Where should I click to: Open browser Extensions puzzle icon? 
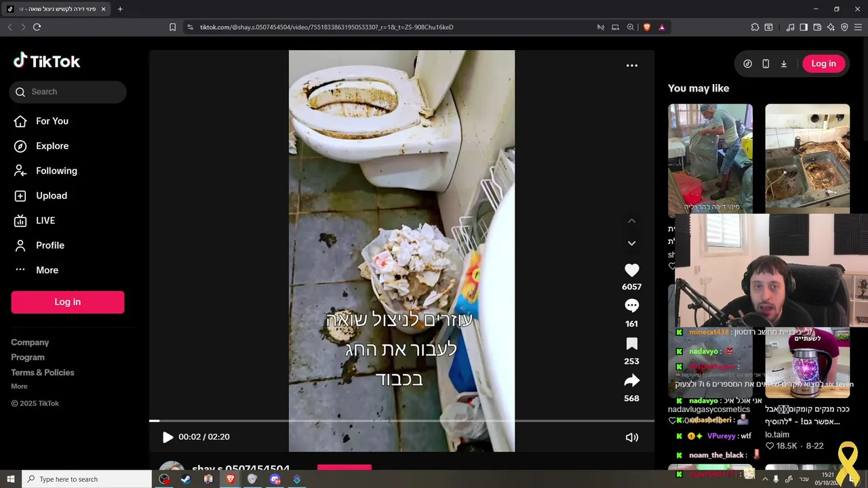point(755,27)
